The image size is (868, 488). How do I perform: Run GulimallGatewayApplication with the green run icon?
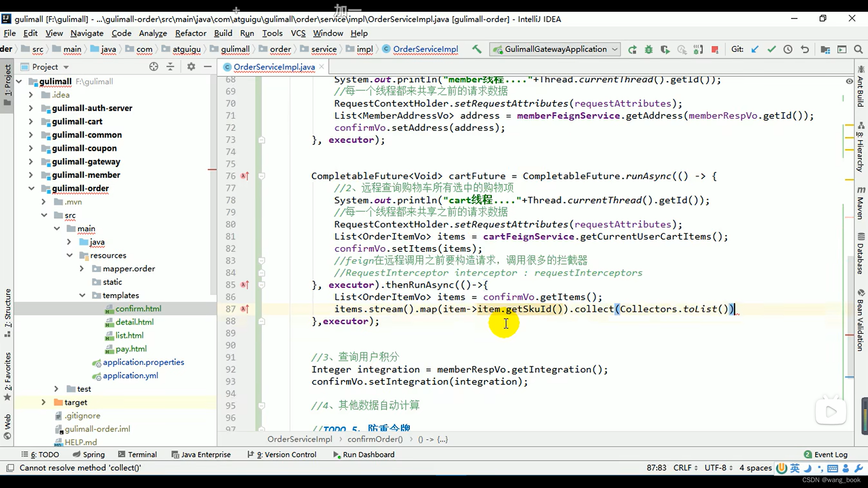tap(632, 50)
